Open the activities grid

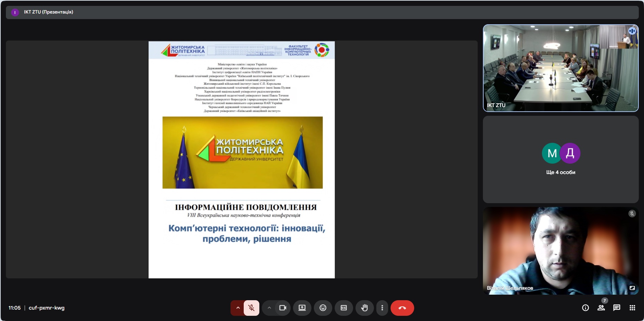pyautogui.click(x=632, y=308)
